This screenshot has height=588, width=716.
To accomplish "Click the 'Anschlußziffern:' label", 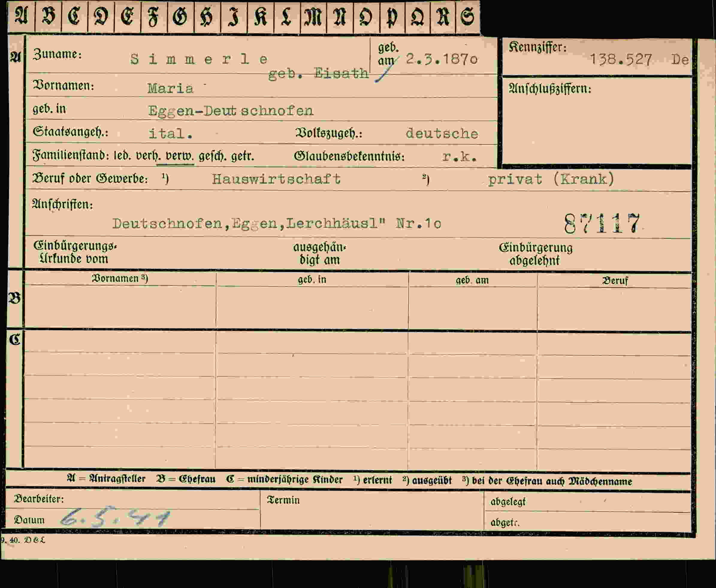I will (x=550, y=89).
